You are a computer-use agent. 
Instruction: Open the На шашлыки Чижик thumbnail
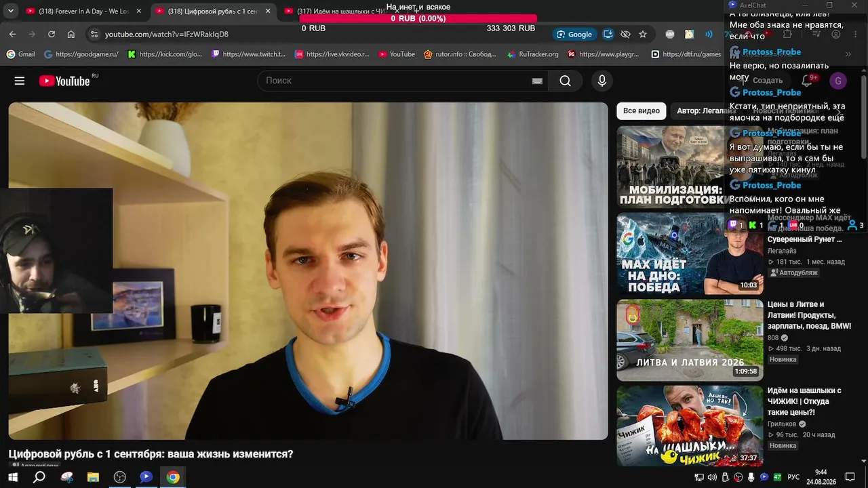click(690, 426)
